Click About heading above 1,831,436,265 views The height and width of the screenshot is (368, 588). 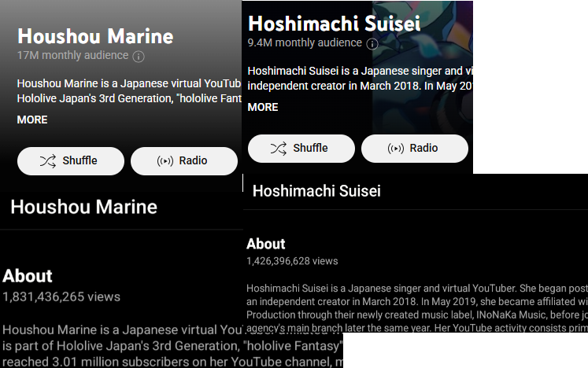click(28, 276)
